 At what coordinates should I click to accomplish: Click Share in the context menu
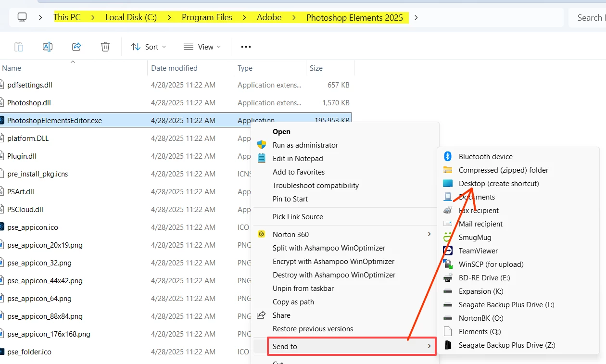click(x=281, y=315)
